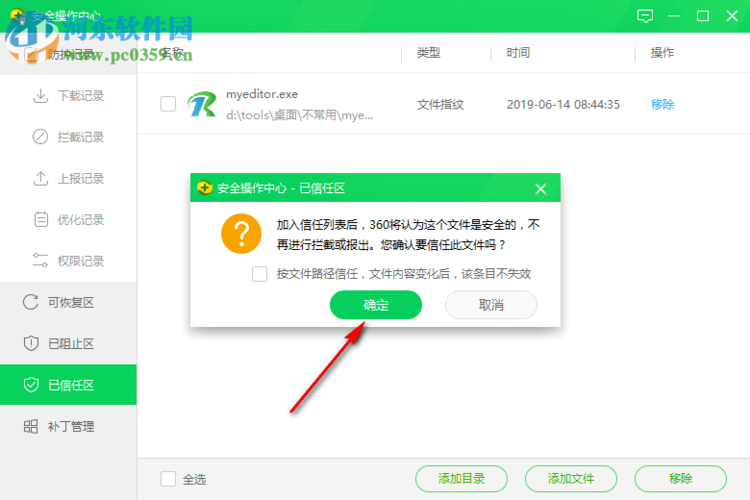Open 补丁管理 section

(68, 426)
